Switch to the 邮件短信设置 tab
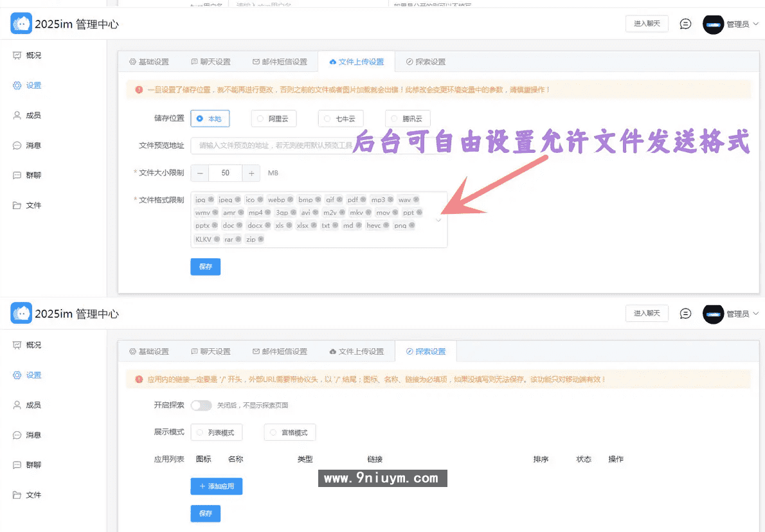The width and height of the screenshot is (765, 532). [280, 62]
